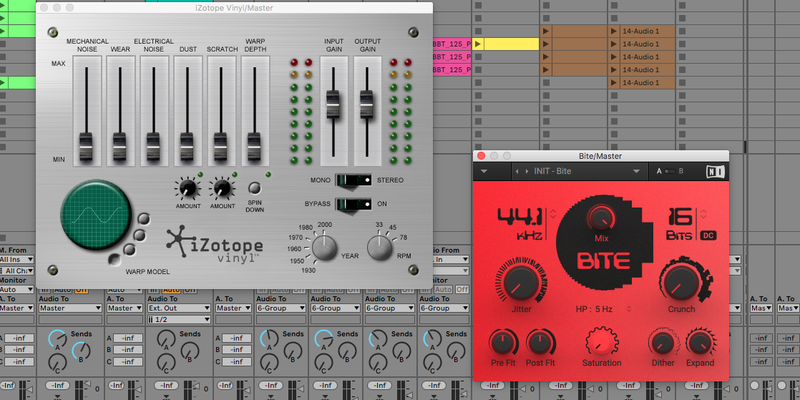Click the Pre Flt knob
Viewport: 800px width, 400px height.
pos(503,342)
